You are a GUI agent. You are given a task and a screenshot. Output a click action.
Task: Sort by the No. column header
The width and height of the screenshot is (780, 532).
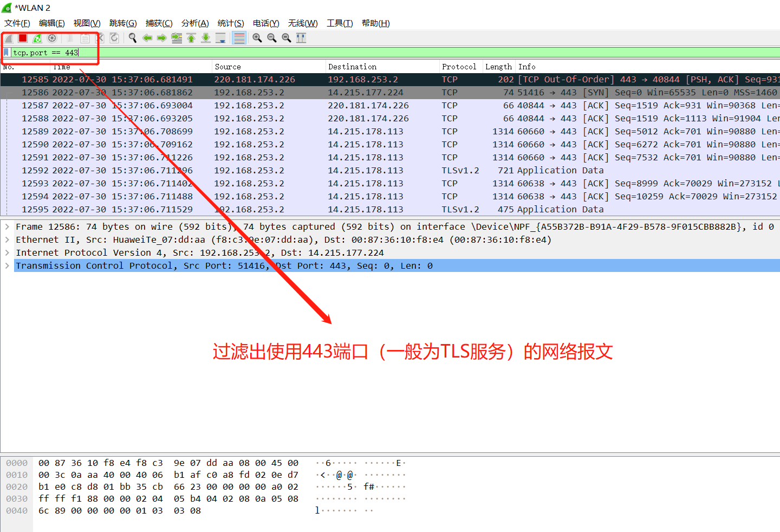click(x=25, y=67)
